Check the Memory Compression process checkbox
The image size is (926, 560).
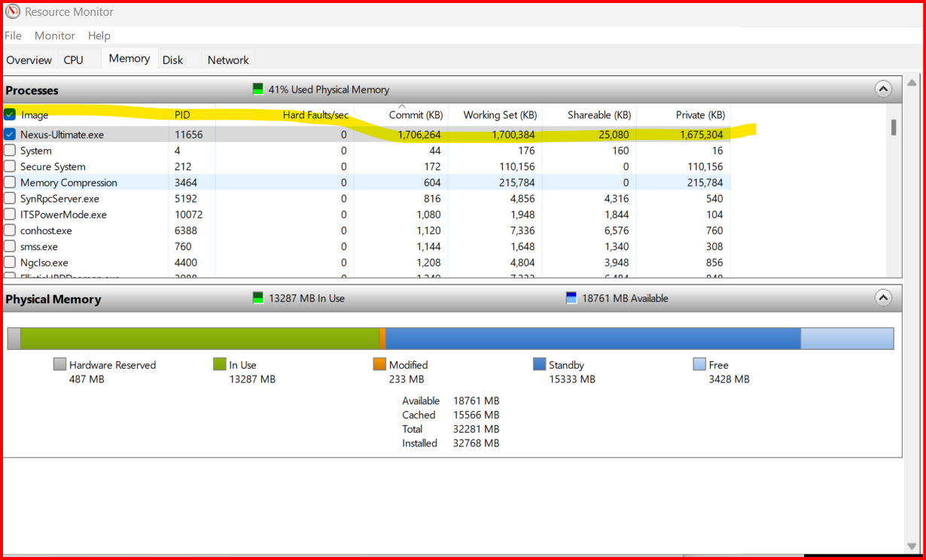tap(10, 182)
